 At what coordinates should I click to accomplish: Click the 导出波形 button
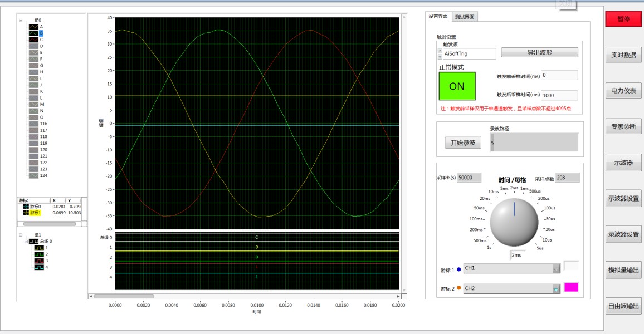click(x=540, y=52)
